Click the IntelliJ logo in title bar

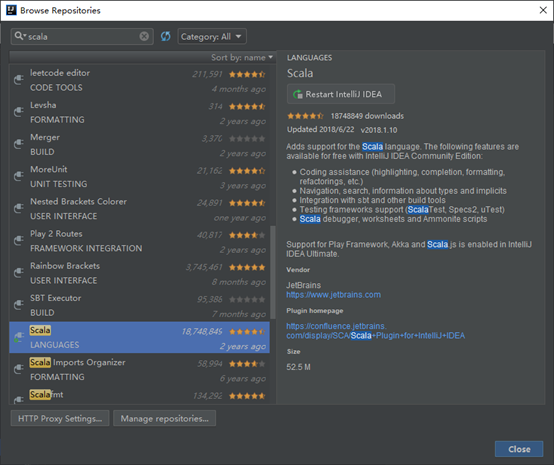click(11, 10)
